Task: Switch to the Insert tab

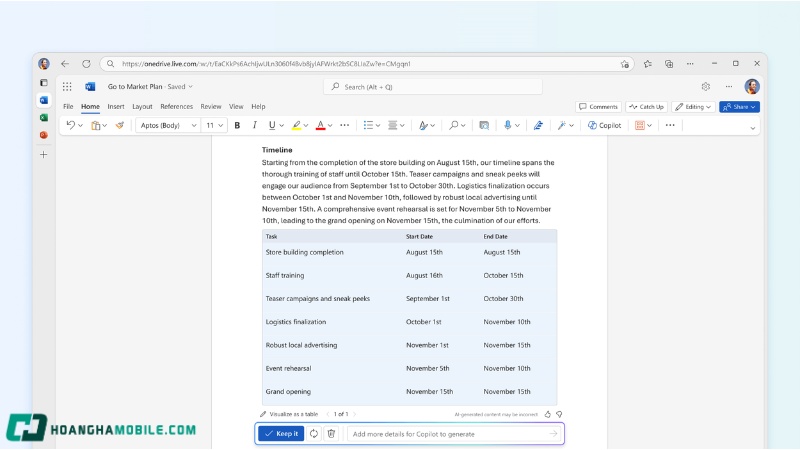Action: [116, 106]
